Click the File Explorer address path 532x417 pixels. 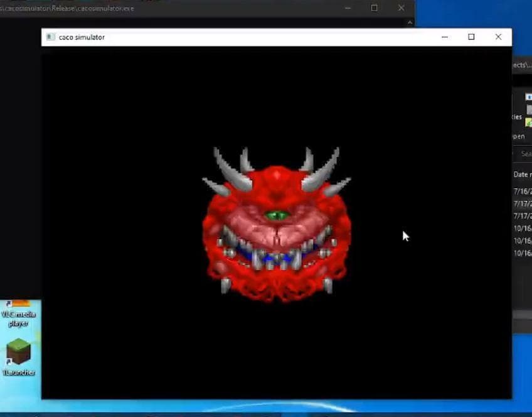pos(522,65)
